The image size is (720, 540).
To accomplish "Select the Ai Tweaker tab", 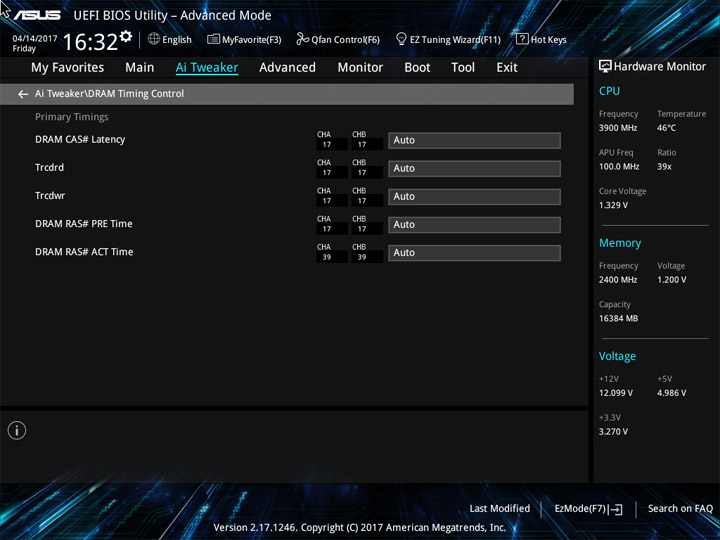I will 207,68.
